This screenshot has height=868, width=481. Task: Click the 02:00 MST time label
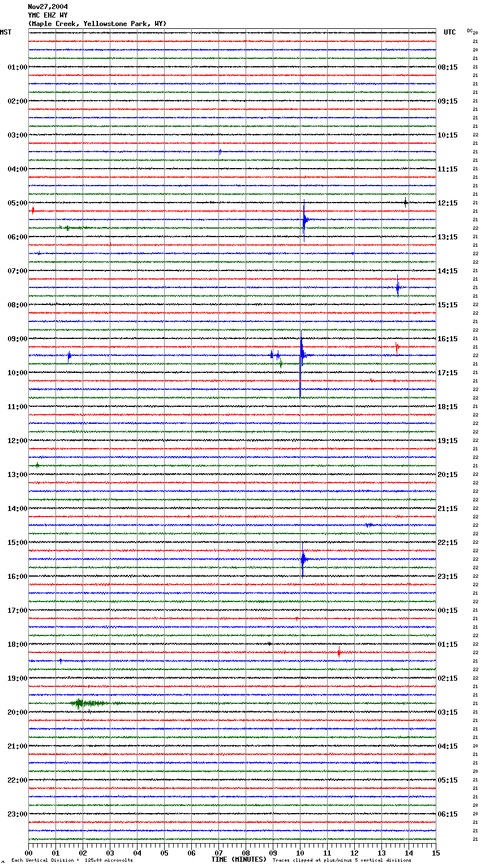point(18,101)
